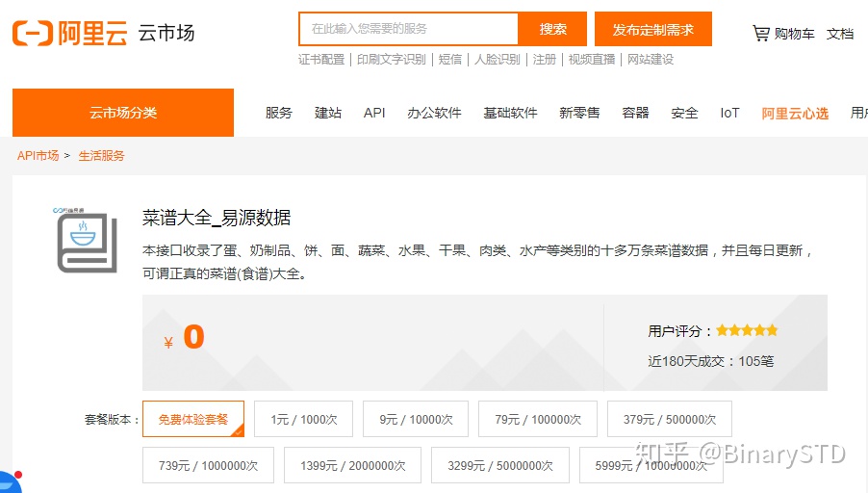Click the ¥ 0 price value
The height and width of the screenshot is (493, 868).
click(x=185, y=337)
